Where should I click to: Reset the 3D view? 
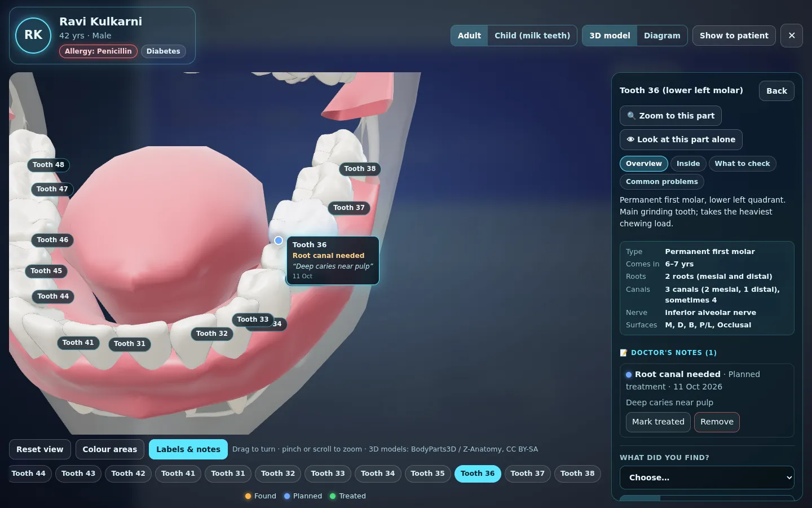[40, 449]
